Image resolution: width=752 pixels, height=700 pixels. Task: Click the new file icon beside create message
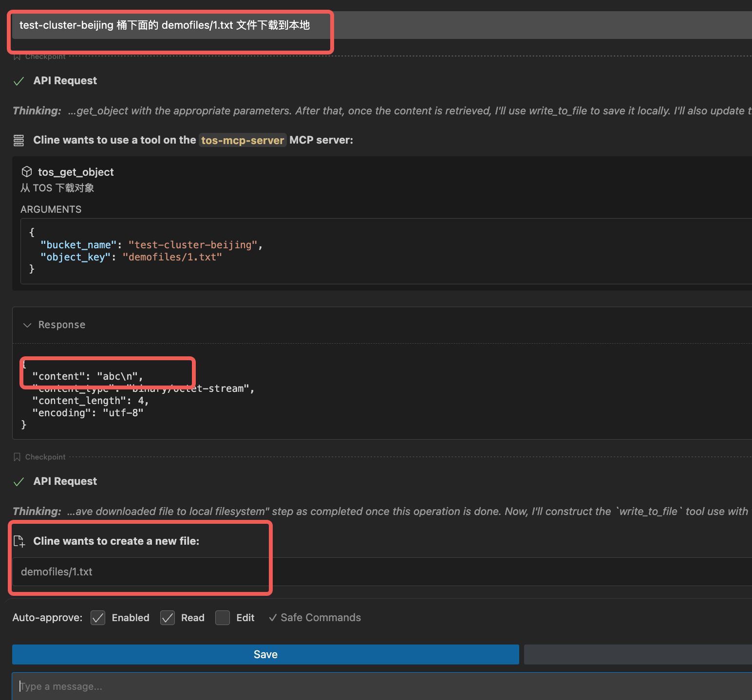tap(19, 541)
